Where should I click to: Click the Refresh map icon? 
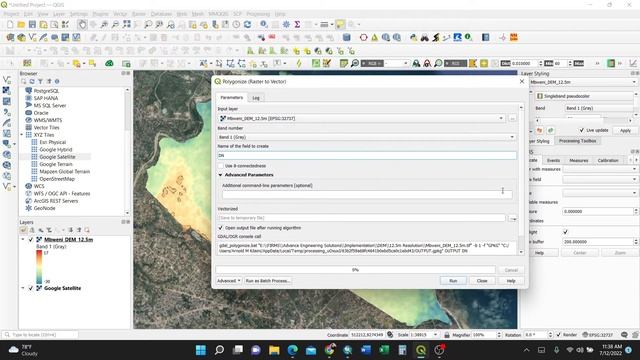click(x=247, y=24)
